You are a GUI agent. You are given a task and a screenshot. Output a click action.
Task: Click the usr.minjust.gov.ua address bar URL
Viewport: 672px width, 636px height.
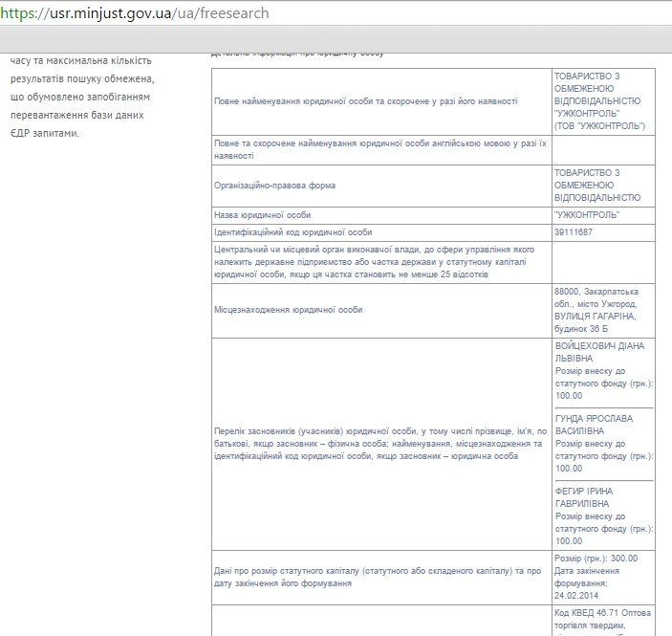coord(135,13)
